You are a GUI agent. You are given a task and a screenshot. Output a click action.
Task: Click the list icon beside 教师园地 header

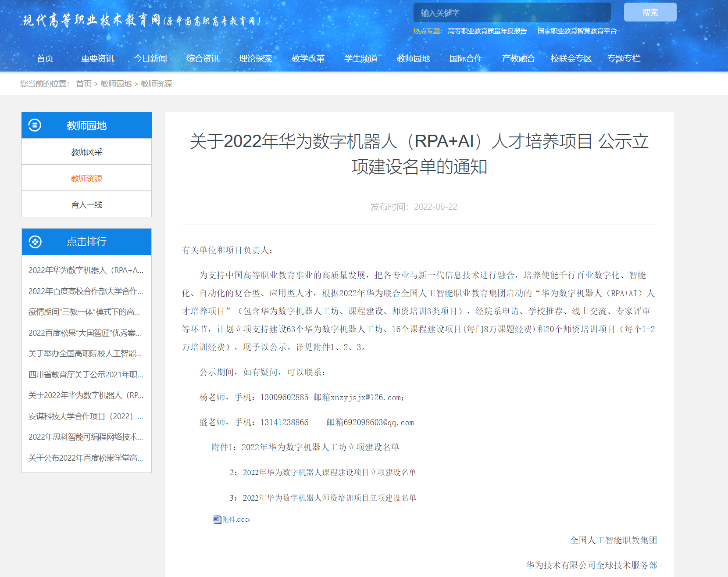pyautogui.click(x=35, y=125)
